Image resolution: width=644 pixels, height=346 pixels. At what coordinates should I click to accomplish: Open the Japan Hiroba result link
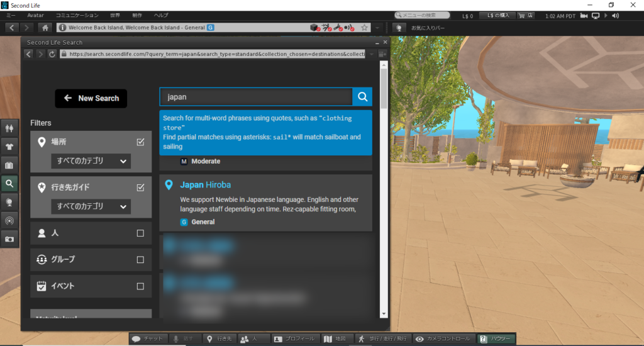click(206, 185)
